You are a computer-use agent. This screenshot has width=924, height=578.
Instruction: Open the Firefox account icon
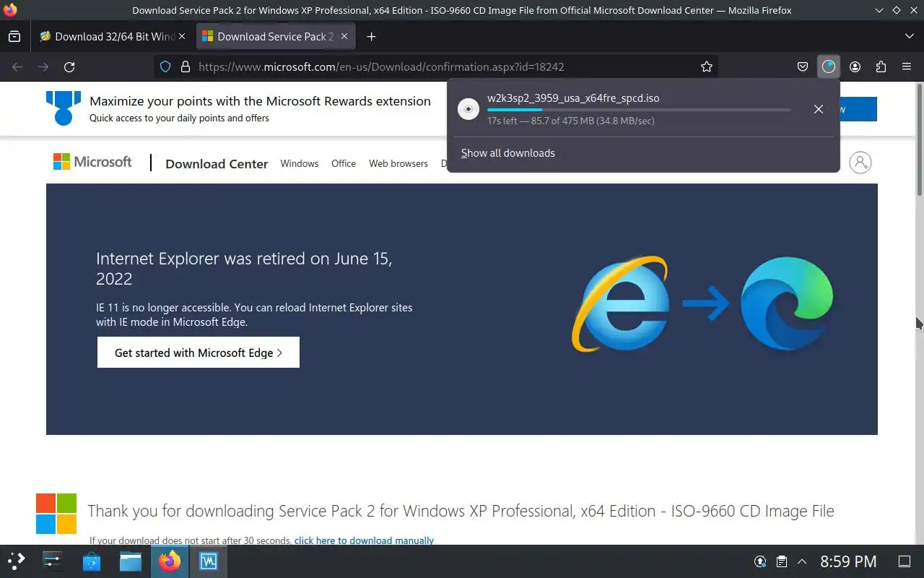855,66
